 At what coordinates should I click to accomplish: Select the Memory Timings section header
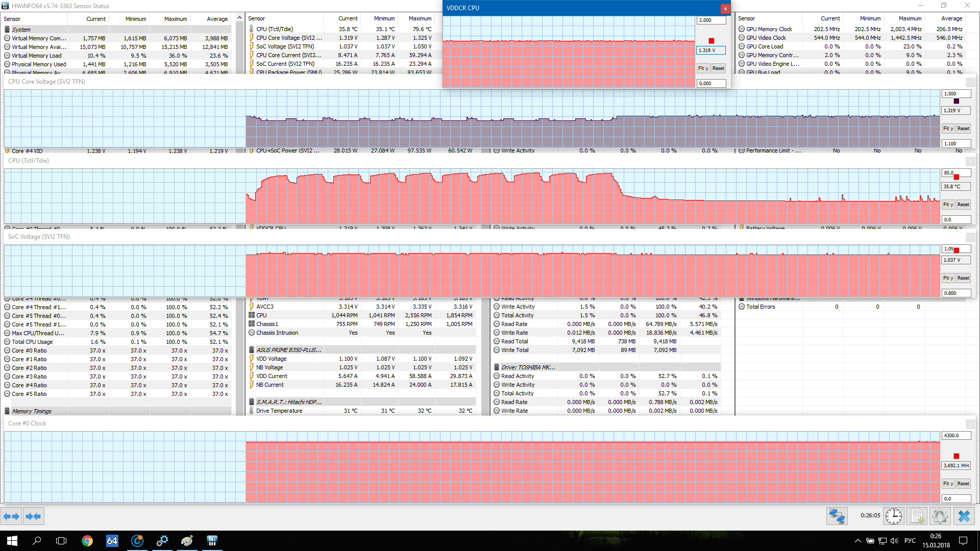[32, 411]
